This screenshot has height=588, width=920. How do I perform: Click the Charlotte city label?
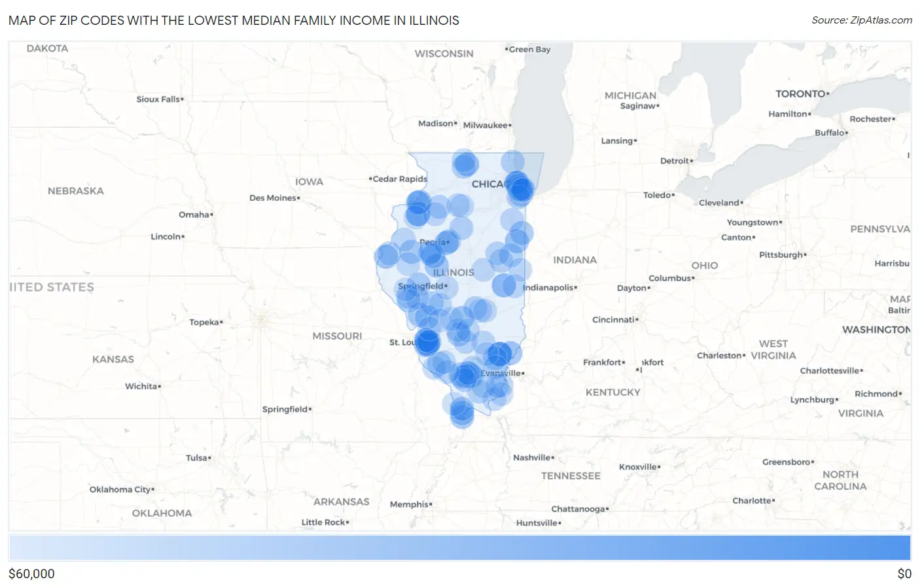pyautogui.click(x=754, y=500)
